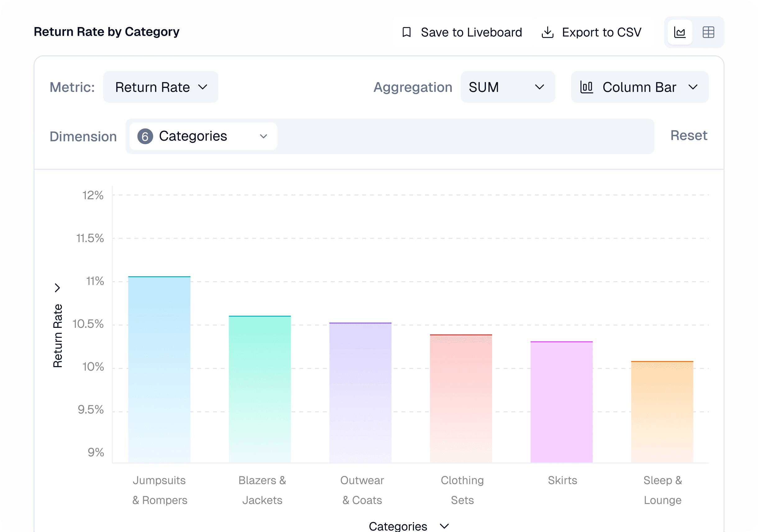The height and width of the screenshot is (532, 759).
Task: Click the Outwear & Coats bar
Action: coord(360,392)
